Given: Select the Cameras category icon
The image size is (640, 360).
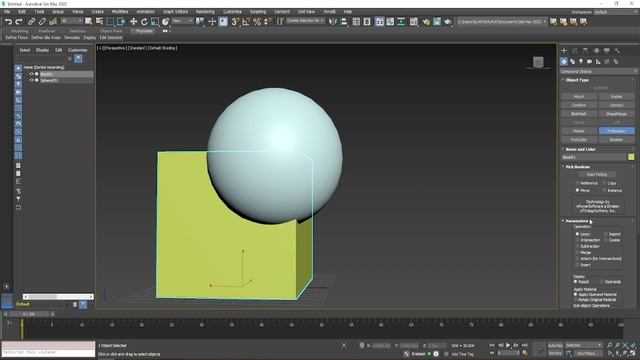Looking at the screenshot, I should [x=589, y=61].
